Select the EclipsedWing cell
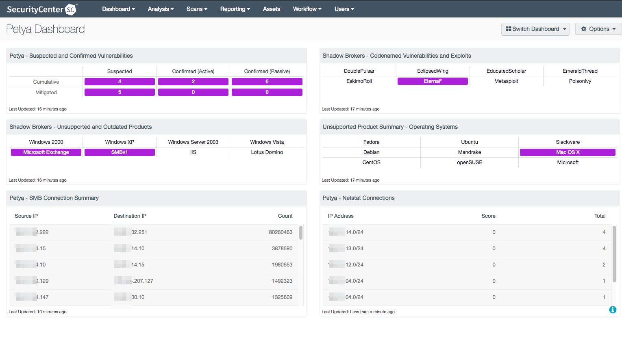This screenshot has height=364, width=622. click(433, 71)
